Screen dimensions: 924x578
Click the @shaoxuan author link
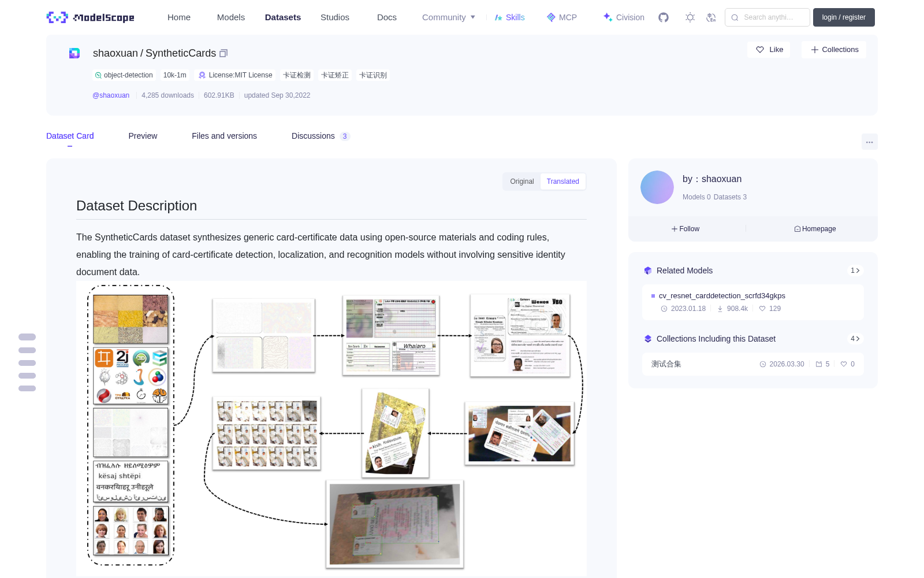[111, 95]
